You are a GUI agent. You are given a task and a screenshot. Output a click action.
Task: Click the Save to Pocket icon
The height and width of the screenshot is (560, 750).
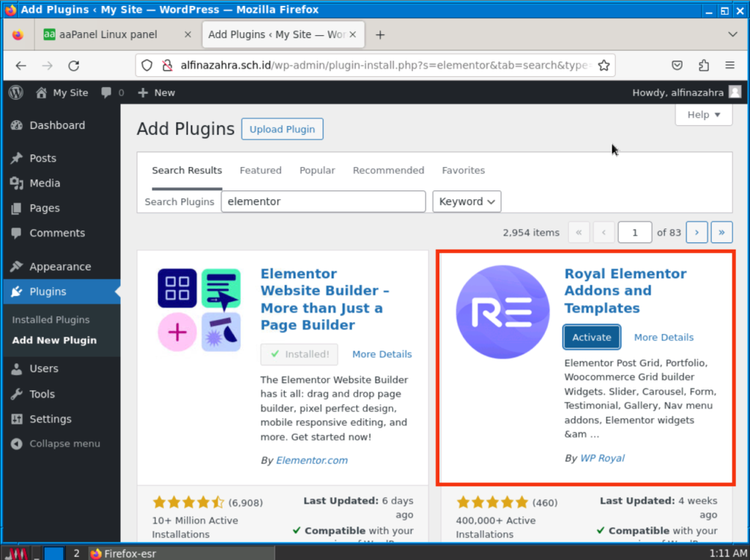click(x=678, y=65)
